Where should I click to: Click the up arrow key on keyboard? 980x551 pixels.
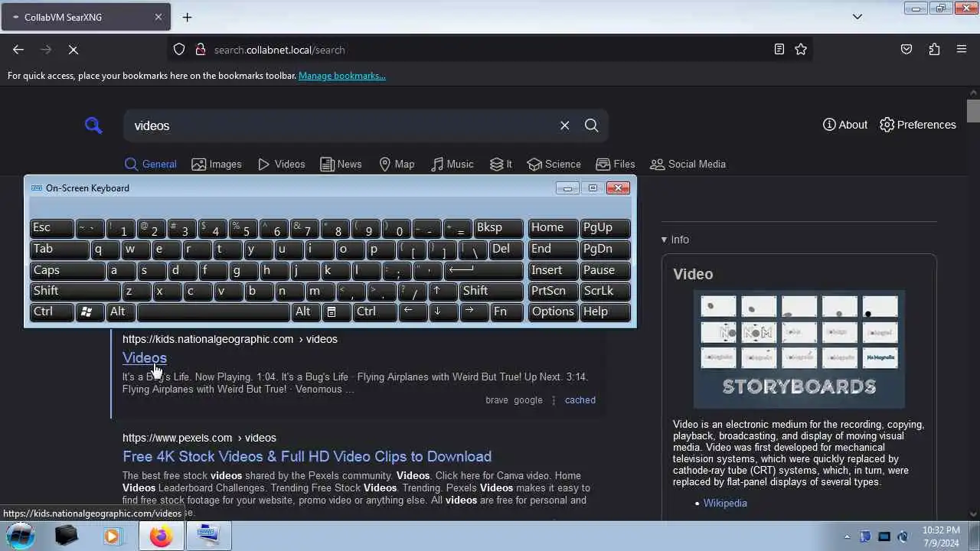[x=444, y=291]
